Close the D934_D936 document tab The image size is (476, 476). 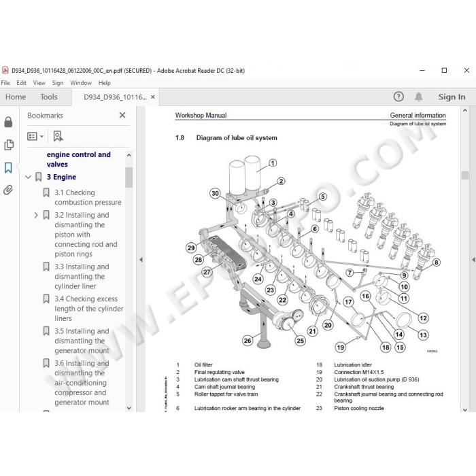(153, 97)
